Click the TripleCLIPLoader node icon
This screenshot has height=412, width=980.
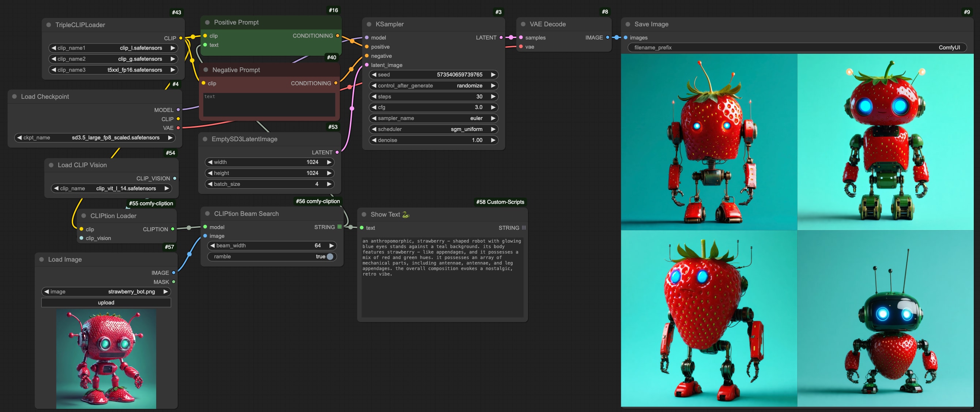pyautogui.click(x=51, y=25)
